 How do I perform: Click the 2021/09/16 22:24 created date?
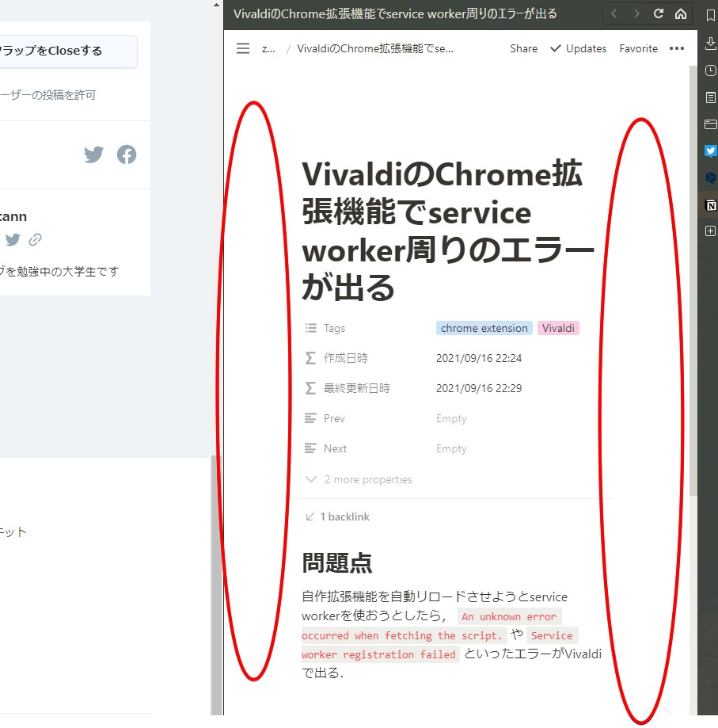[x=479, y=358]
